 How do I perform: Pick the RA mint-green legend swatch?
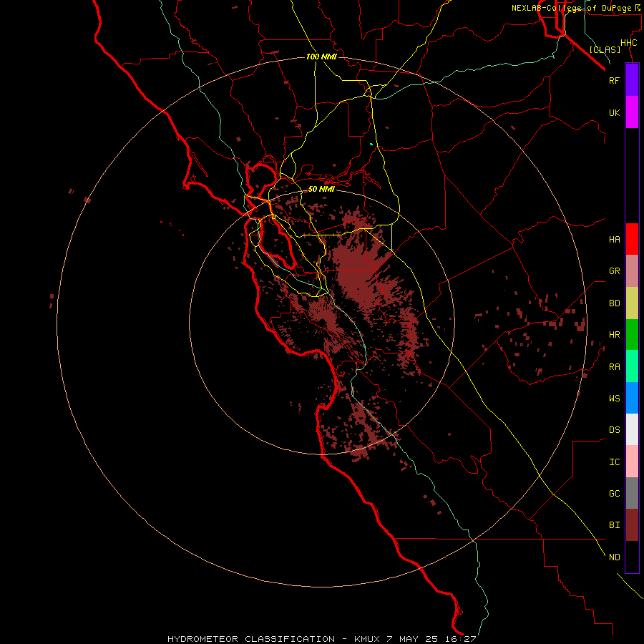[x=632, y=366]
